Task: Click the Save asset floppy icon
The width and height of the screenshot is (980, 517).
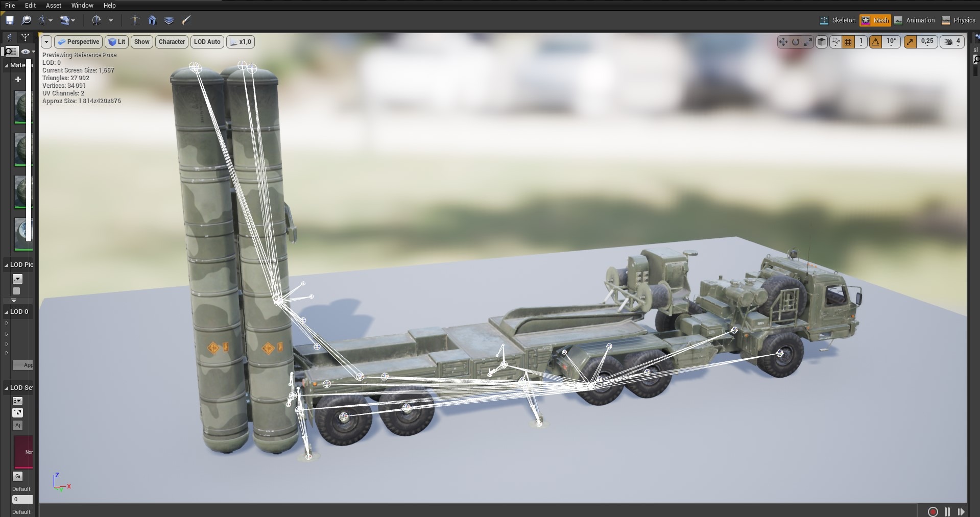Action: pyautogui.click(x=10, y=20)
